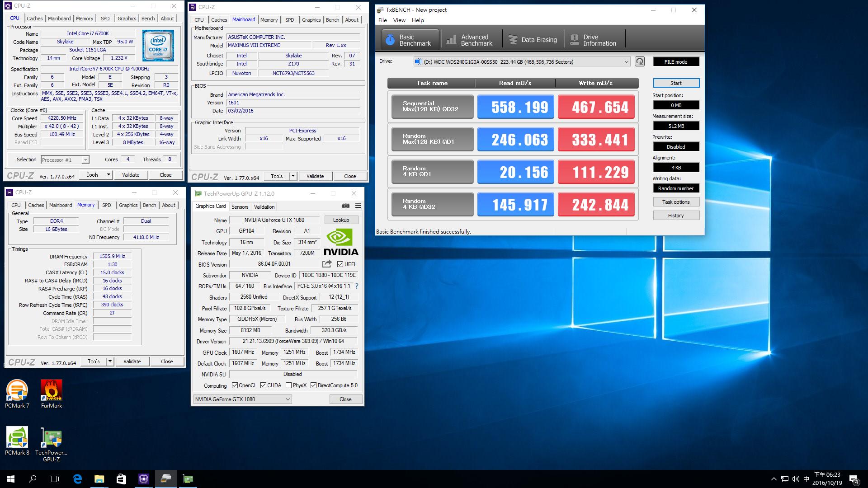Click the Lookup button in GPU-Z
The width and height of the screenshot is (868, 488).
coord(341,220)
